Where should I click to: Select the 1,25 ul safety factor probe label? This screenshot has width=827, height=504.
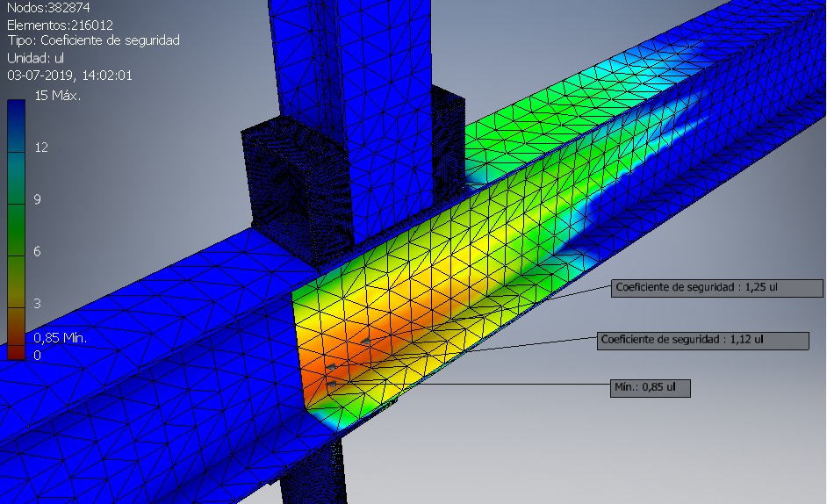click(716, 288)
